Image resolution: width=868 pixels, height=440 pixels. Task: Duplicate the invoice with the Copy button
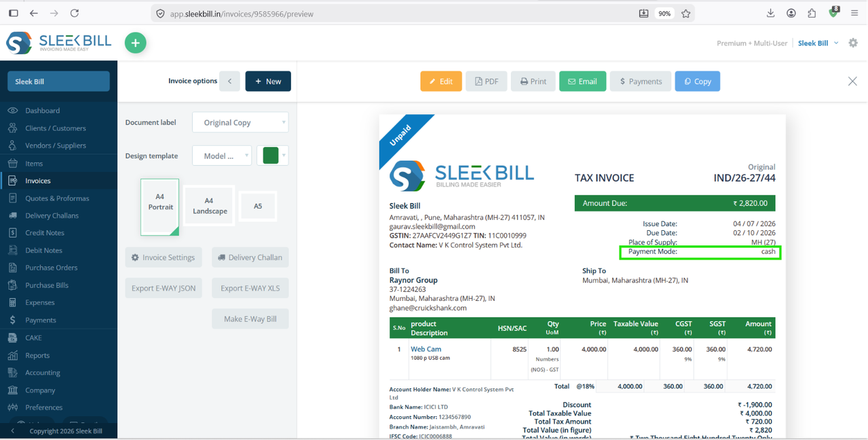coord(697,81)
